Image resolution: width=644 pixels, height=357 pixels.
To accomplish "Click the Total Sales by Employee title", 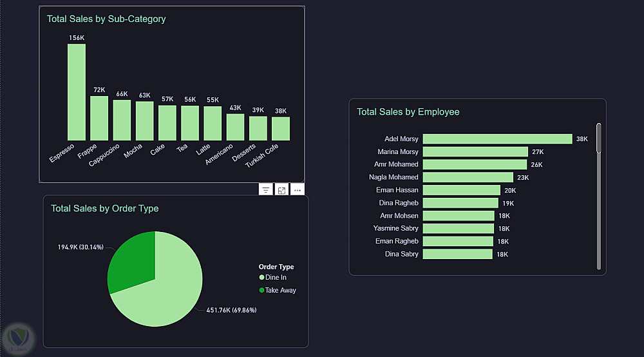I will click(408, 111).
